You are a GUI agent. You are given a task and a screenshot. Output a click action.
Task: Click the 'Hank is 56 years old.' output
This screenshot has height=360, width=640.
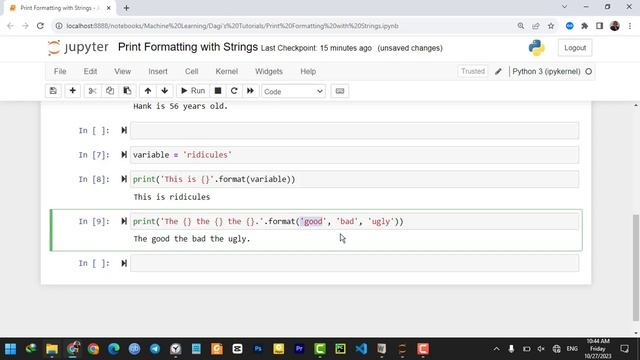click(x=180, y=106)
